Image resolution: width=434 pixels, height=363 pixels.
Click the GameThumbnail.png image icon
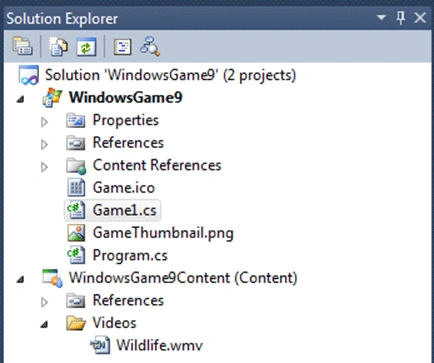point(76,233)
